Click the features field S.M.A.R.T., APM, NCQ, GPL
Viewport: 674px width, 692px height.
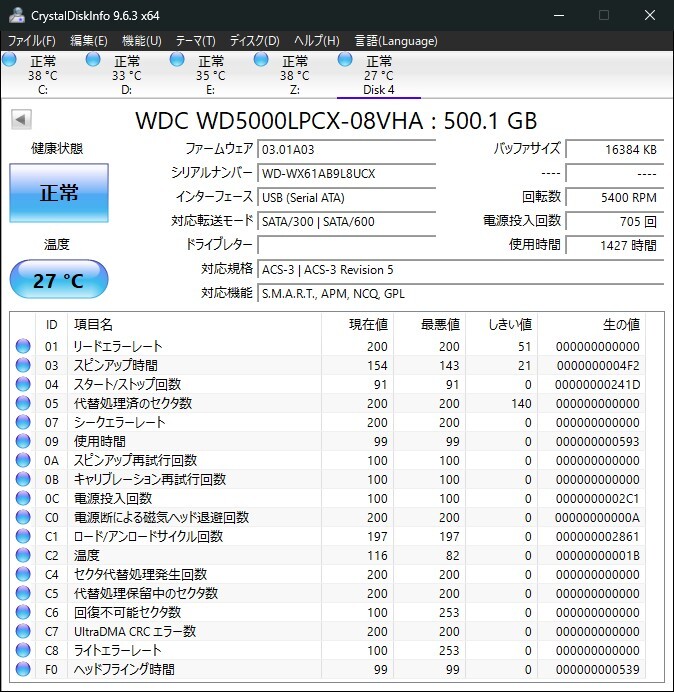(x=460, y=293)
